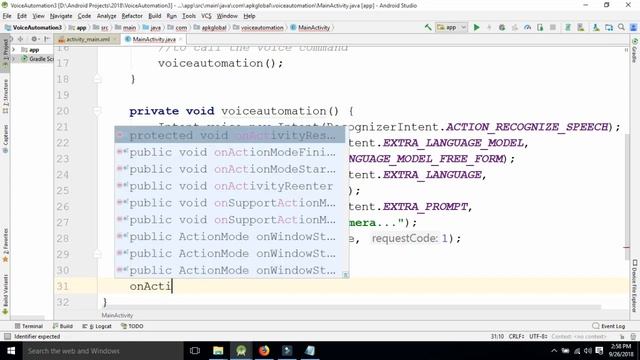Image resolution: width=640 pixels, height=360 pixels.
Task: Collapse the onCreate closing fold marker at line 18
Action: [98, 79]
